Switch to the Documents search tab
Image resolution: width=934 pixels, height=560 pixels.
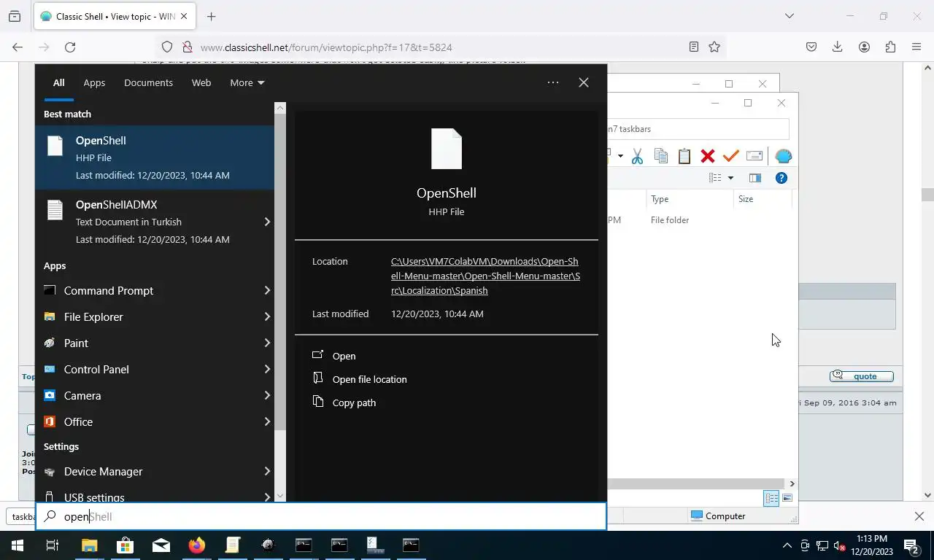tap(148, 82)
